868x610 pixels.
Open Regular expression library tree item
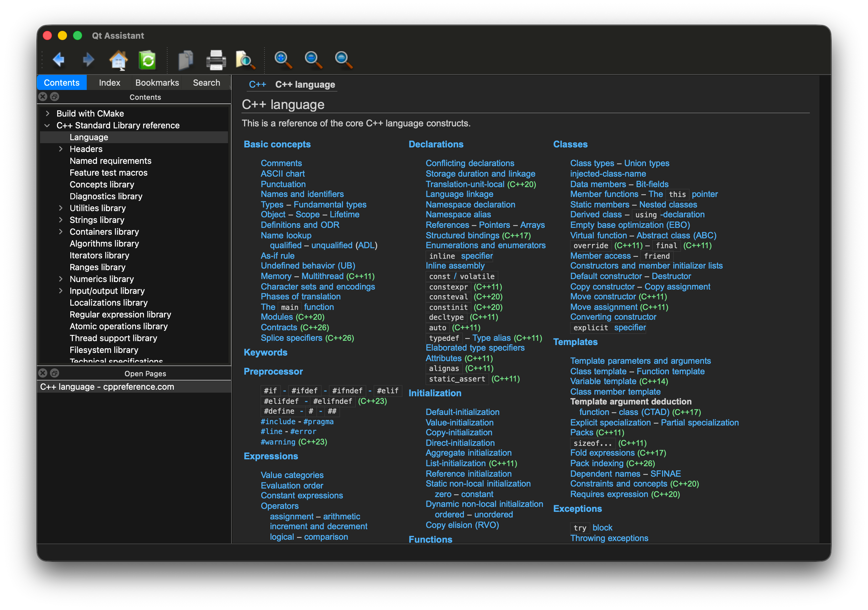click(x=120, y=314)
